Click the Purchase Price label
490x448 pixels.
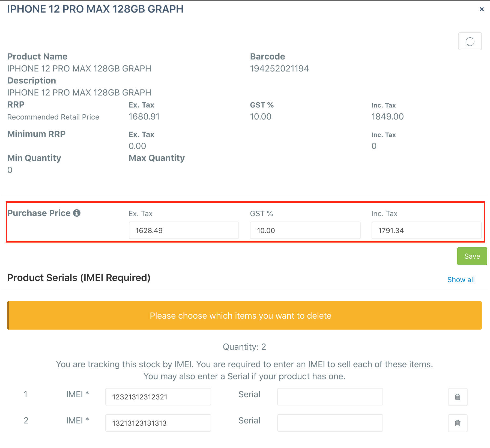point(39,213)
